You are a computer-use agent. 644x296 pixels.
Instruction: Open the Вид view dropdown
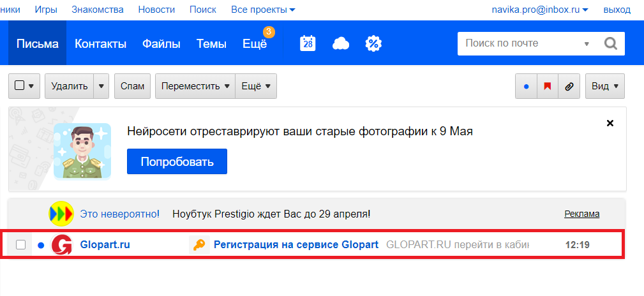pyautogui.click(x=604, y=86)
